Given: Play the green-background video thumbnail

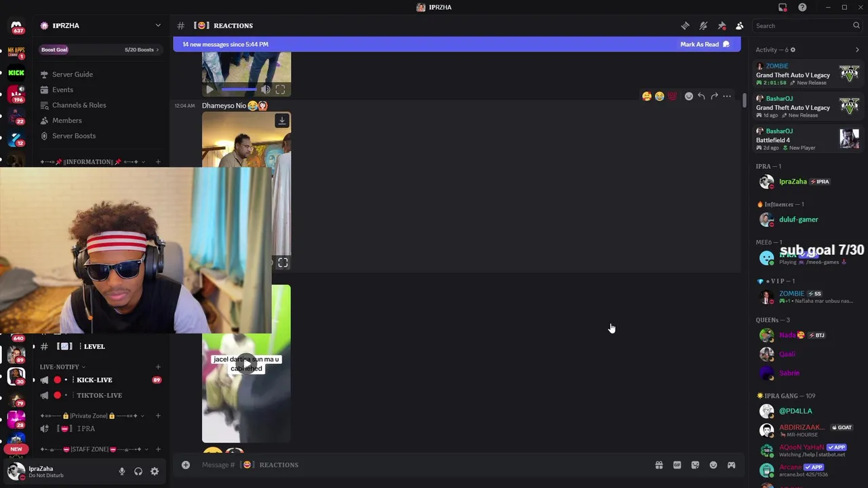Looking at the screenshot, I should 246,363.
